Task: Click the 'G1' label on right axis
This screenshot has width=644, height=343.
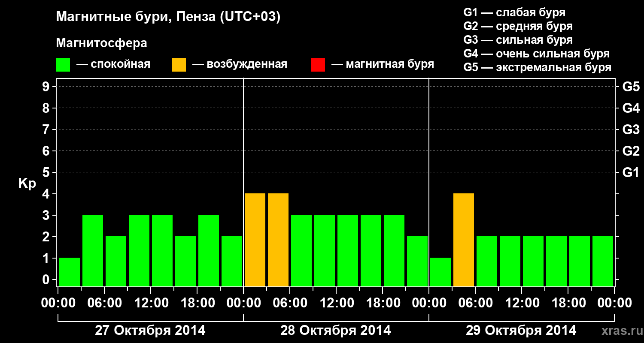Action: pyautogui.click(x=631, y=172)
